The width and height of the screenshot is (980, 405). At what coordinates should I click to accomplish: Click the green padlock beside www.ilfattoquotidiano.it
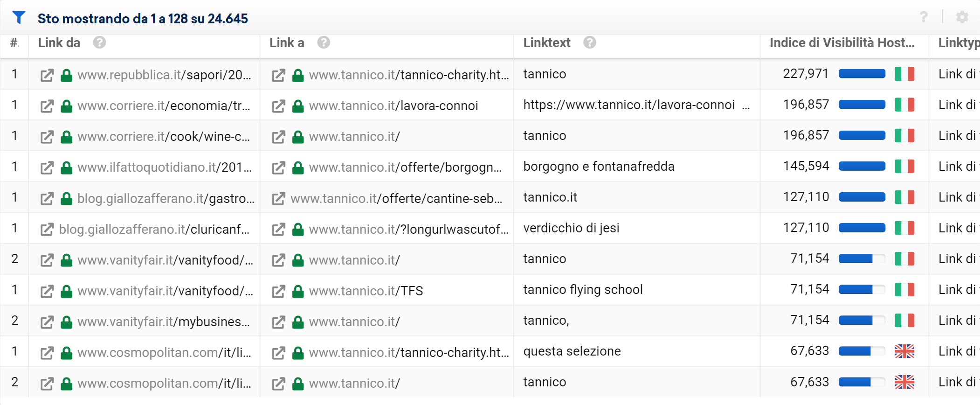click(x=67, y=168)
